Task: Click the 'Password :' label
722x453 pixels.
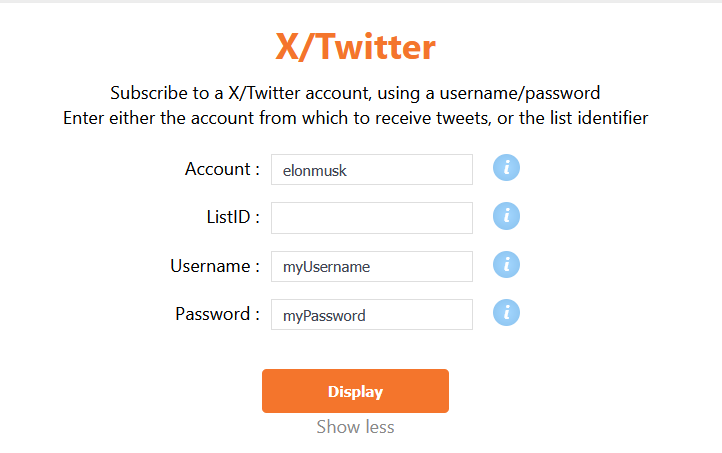Action: 217,314
